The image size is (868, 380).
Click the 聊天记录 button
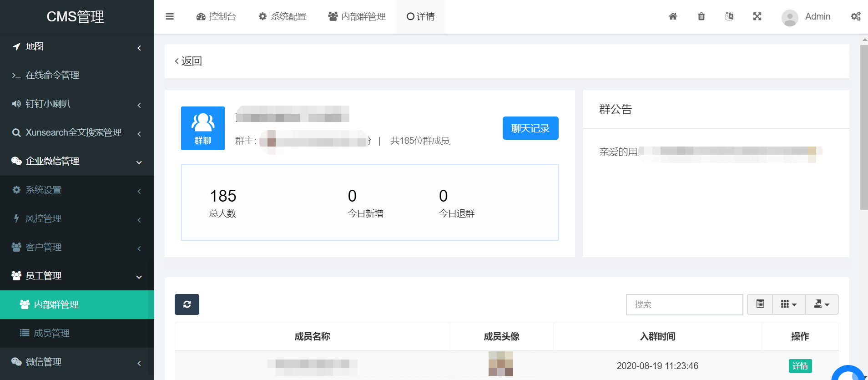(x=530, y=128)
